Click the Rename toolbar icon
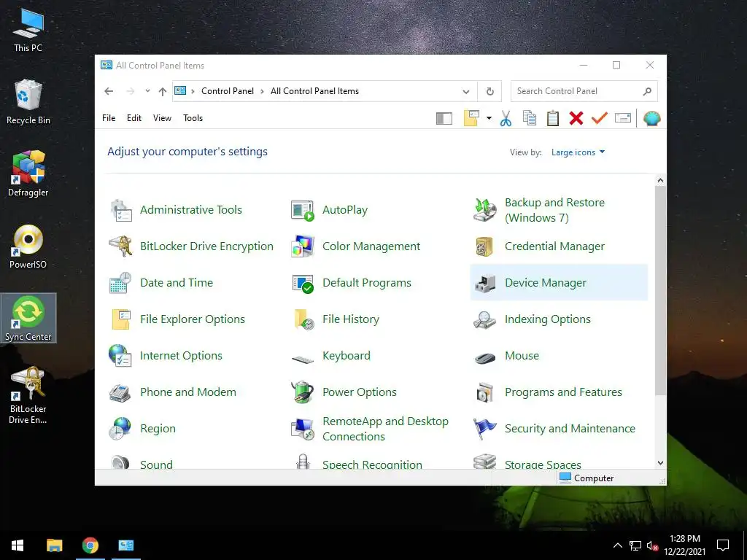 coord(623,117)
